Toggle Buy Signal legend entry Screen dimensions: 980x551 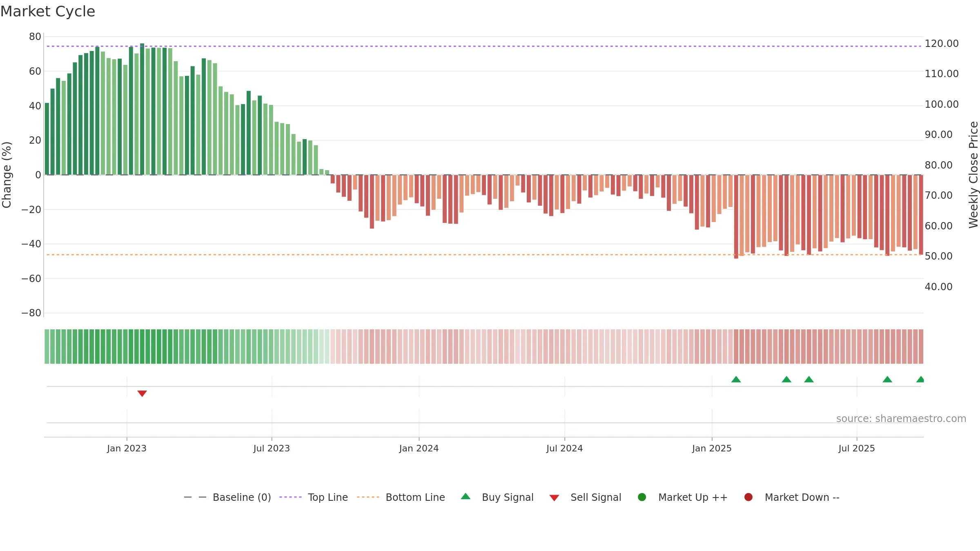497,497
